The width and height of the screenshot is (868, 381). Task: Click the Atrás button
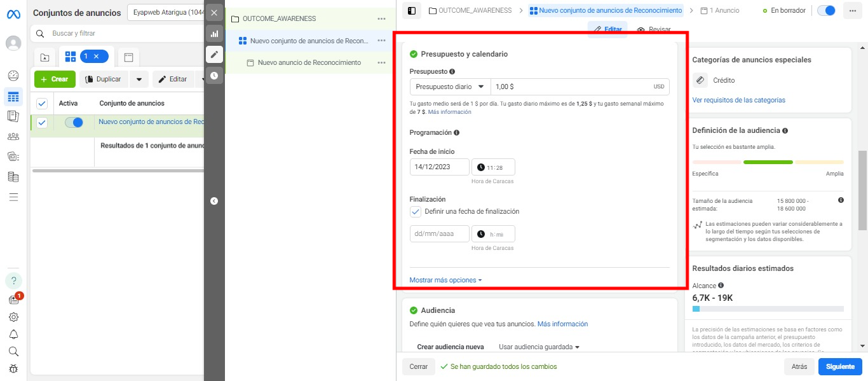(x=799, y=366)
